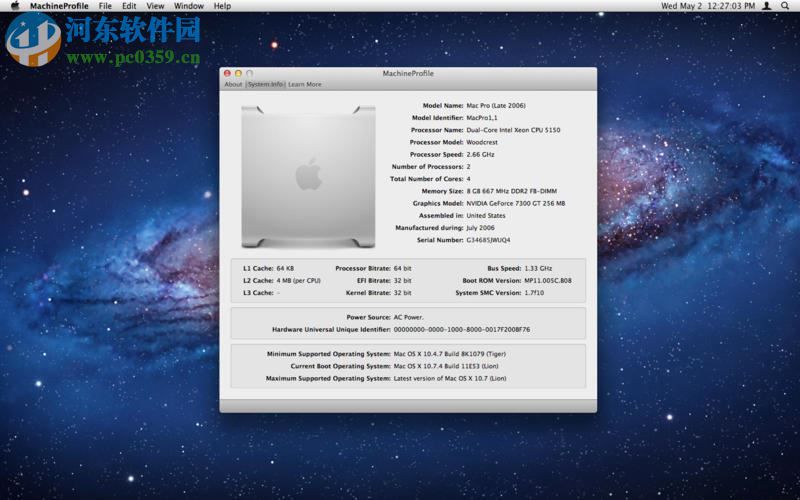Open the Apple menu
Screen dimensions: 800x500
click(15, 6)
